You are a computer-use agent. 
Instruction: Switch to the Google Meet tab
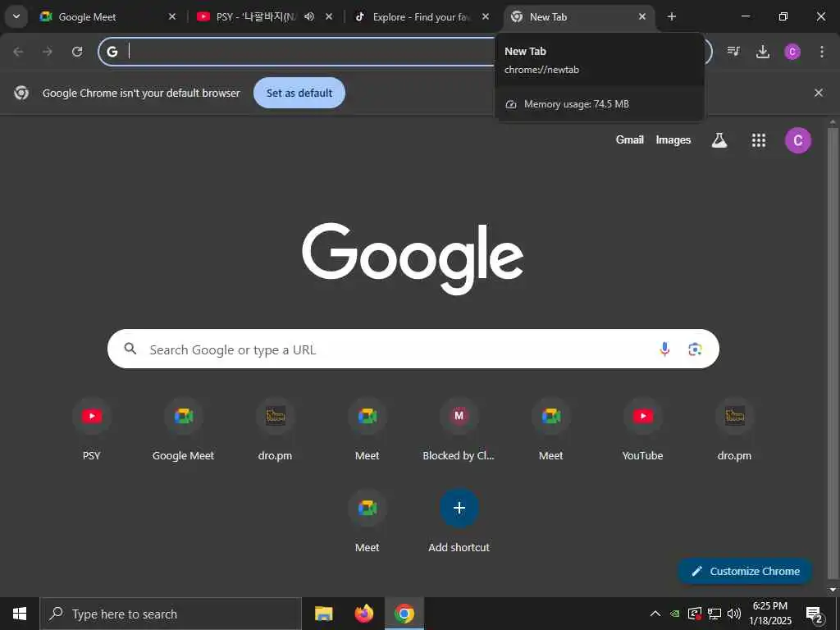pos(107,16)
